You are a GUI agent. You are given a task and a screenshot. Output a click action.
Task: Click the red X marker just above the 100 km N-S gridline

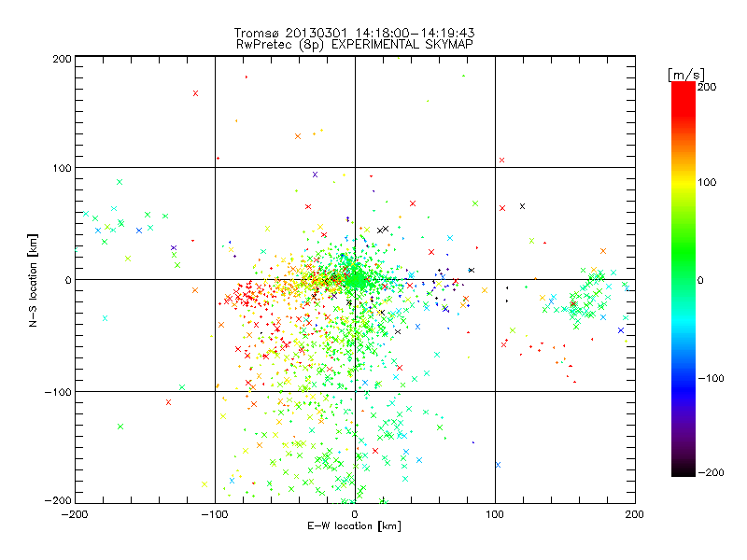[501, 160]
